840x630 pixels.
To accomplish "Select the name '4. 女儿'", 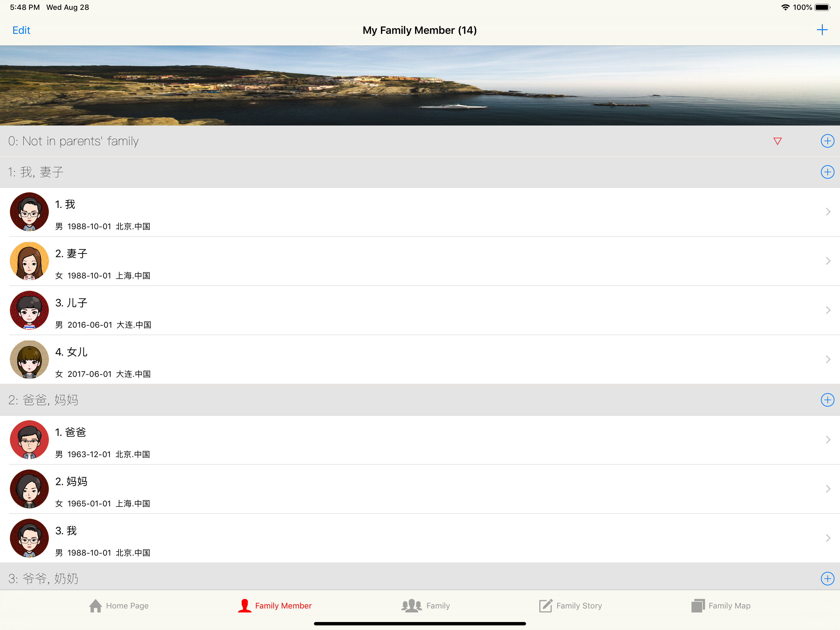I will [x=71, y=352].
